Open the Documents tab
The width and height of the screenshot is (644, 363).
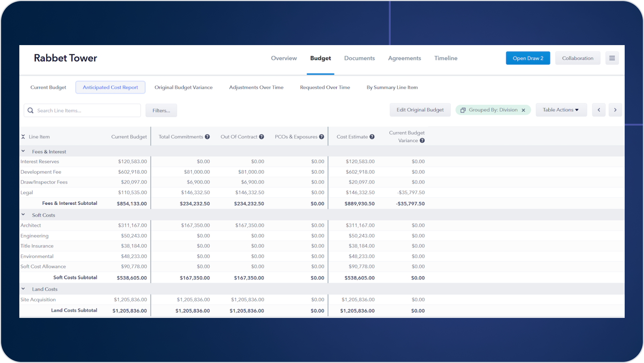360,58
